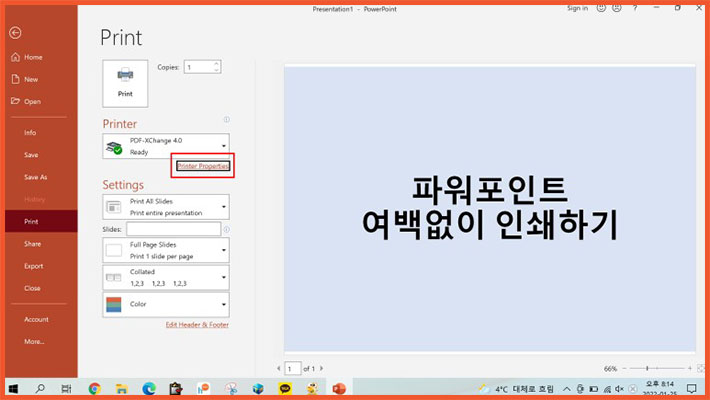The width and height of the screenshot is (710, 400).
Task: Launch Chrome from the taskbar
Action: 95,389
